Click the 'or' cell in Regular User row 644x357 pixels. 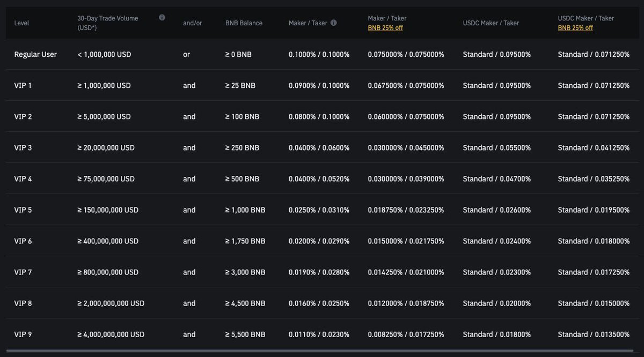187,54
